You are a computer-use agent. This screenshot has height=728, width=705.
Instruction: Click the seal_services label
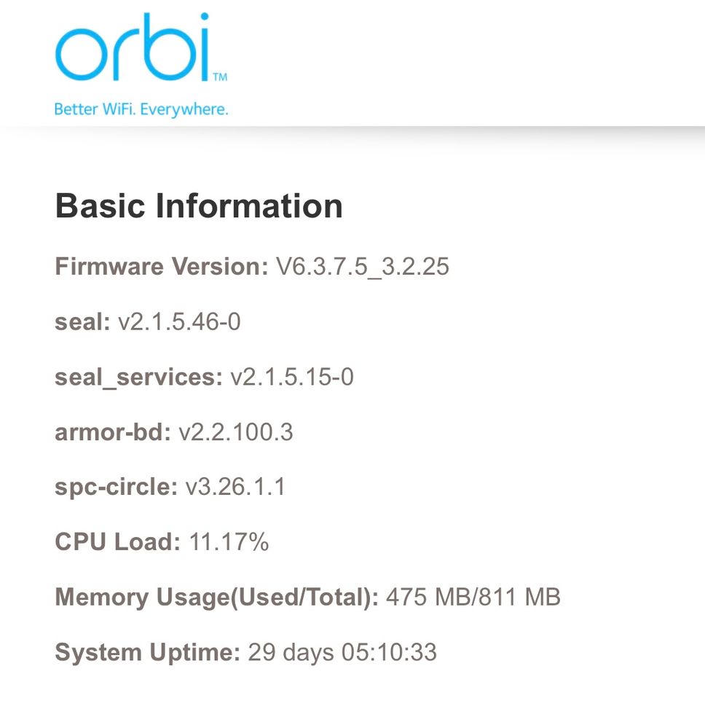pyautogui.click(x=138, y=377)
